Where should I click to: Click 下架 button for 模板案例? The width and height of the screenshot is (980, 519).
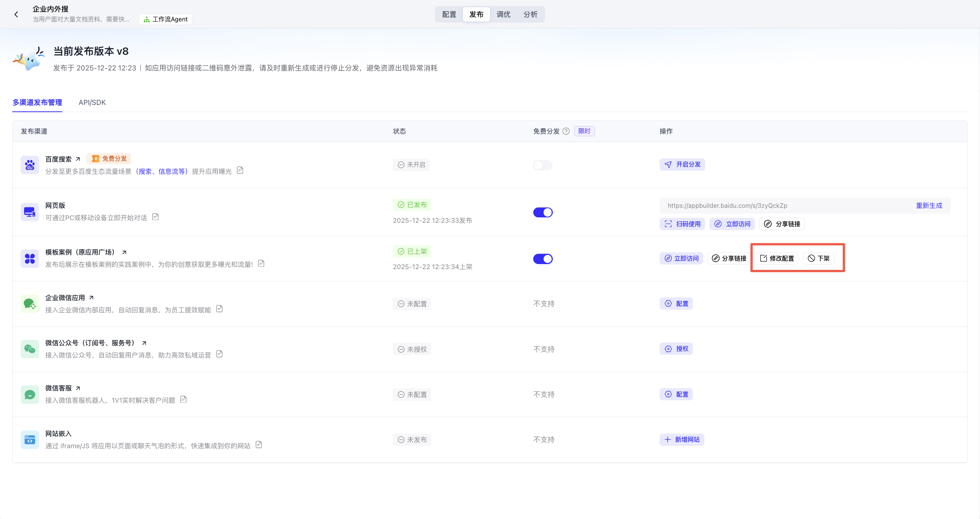click(x=818, y=258)
